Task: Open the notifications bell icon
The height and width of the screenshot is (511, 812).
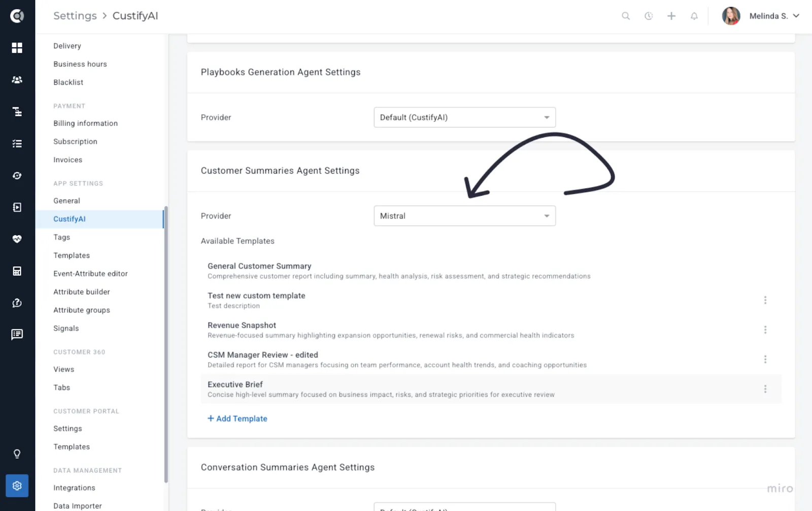Action: click(x=694, y=16)
